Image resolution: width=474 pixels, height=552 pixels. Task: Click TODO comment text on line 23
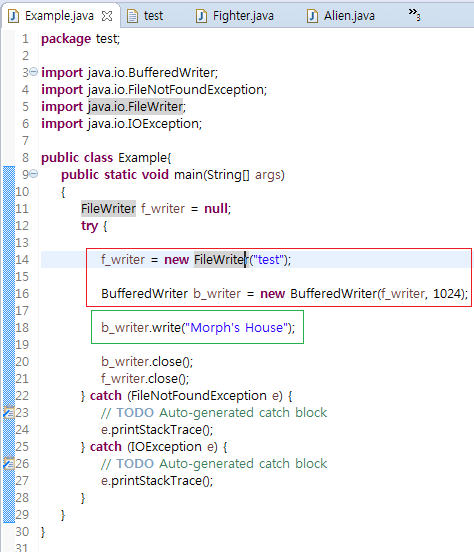[x=214, y=413]
